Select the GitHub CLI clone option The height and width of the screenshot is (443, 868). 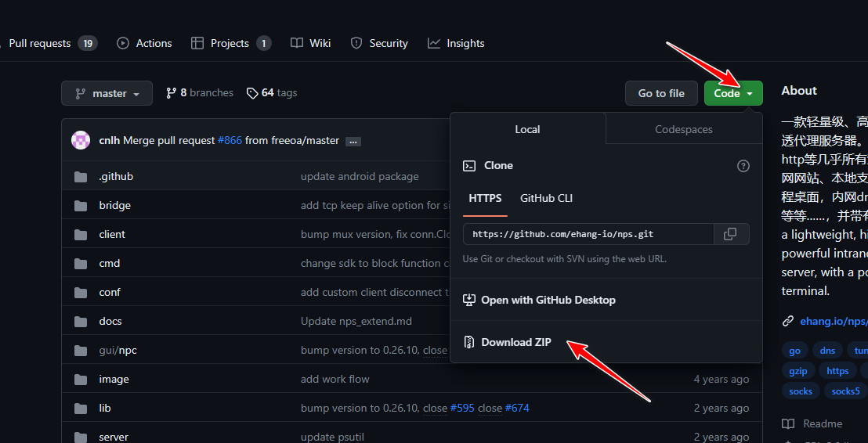(546, 198)
